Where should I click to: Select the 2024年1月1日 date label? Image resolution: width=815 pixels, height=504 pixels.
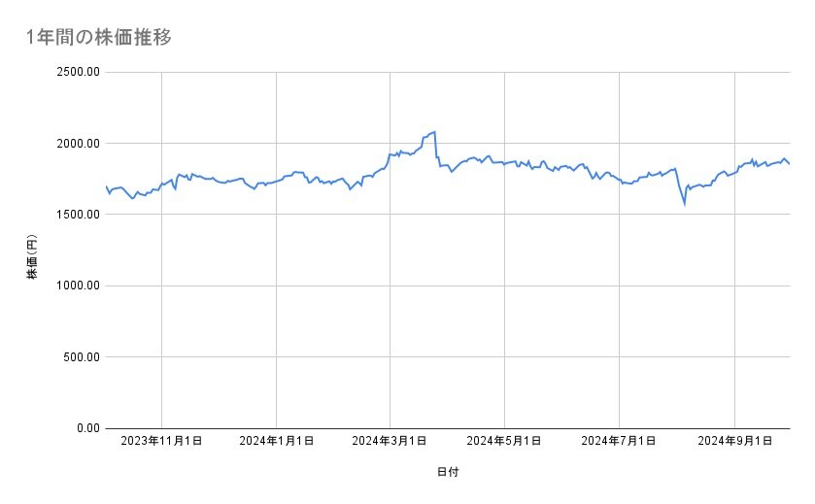(x=276, y=441)
